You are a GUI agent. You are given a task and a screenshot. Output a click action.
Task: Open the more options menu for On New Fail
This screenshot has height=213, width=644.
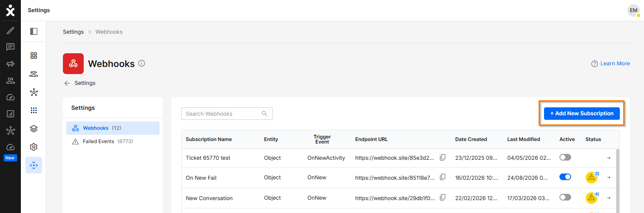pyautogui.click(x=609, y=177)
